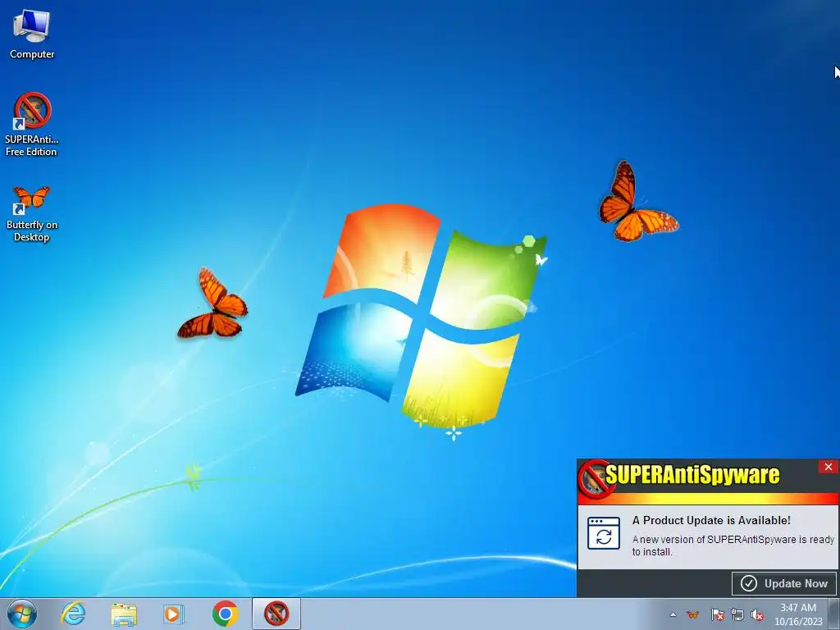This screenshot has height=630, width=840.
Task: Open Windows Media Player taskbar icon
Action: click(174, 614)
